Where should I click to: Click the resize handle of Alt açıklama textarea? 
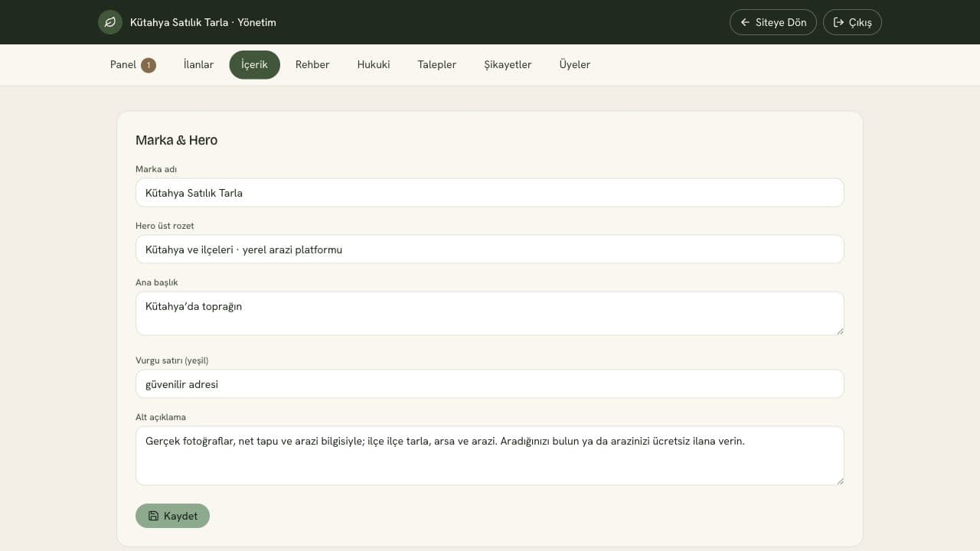839,480
